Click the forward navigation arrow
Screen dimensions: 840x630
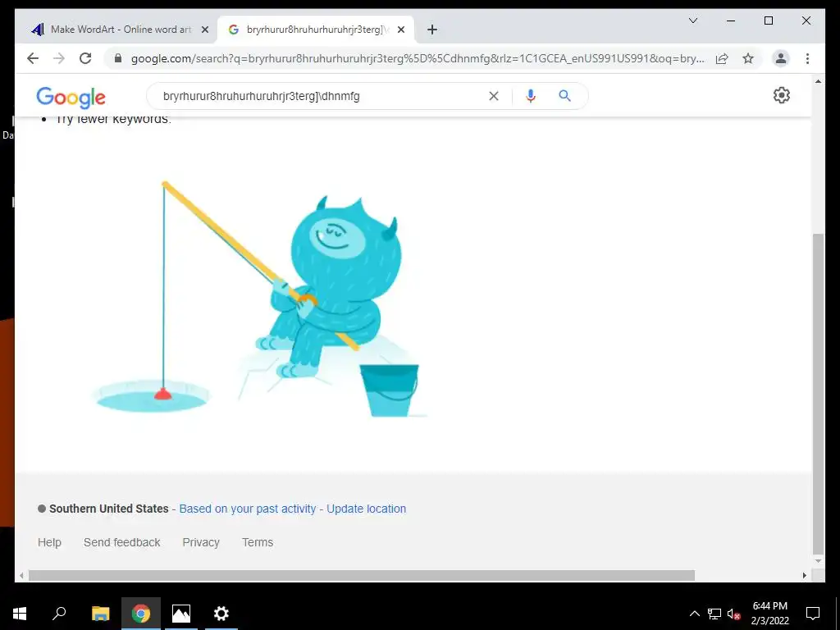(59, 58)
